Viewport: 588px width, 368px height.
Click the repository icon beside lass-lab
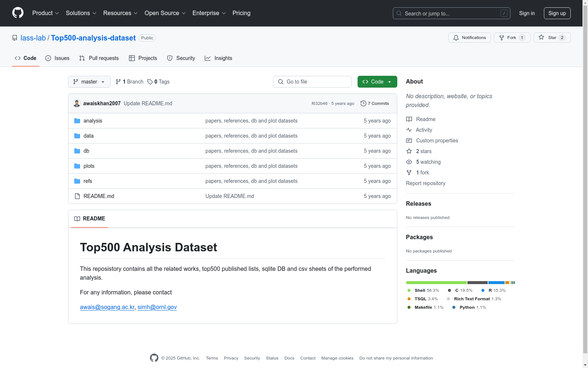tap(15, 38)
